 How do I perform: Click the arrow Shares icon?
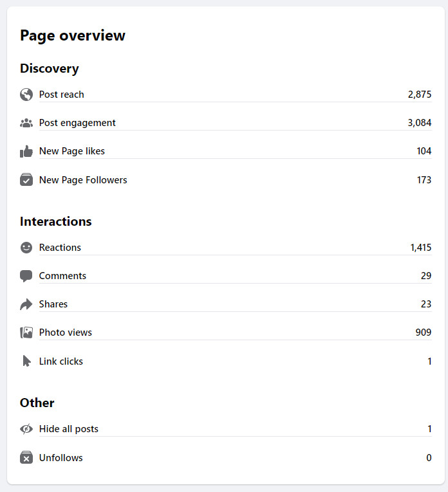click(26, 304)
